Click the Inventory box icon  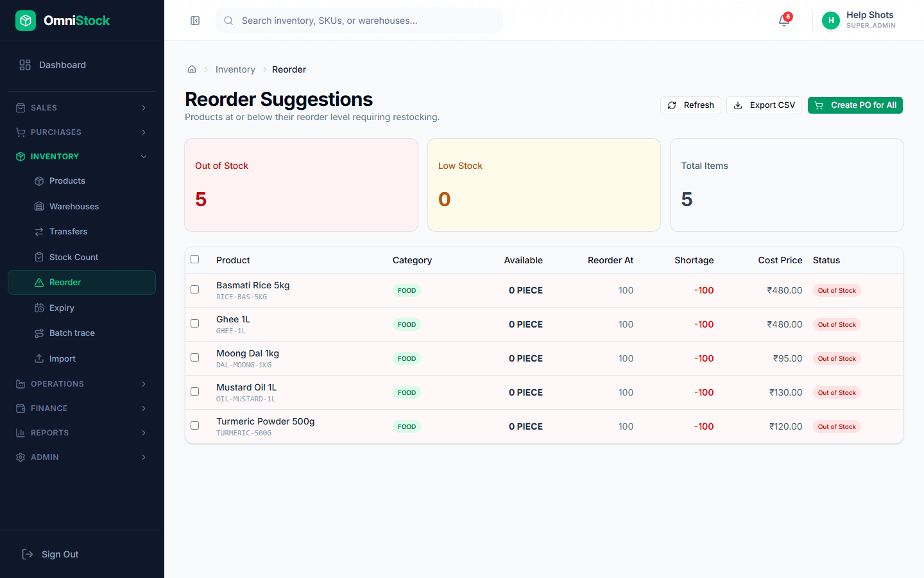tap(21, 157)
